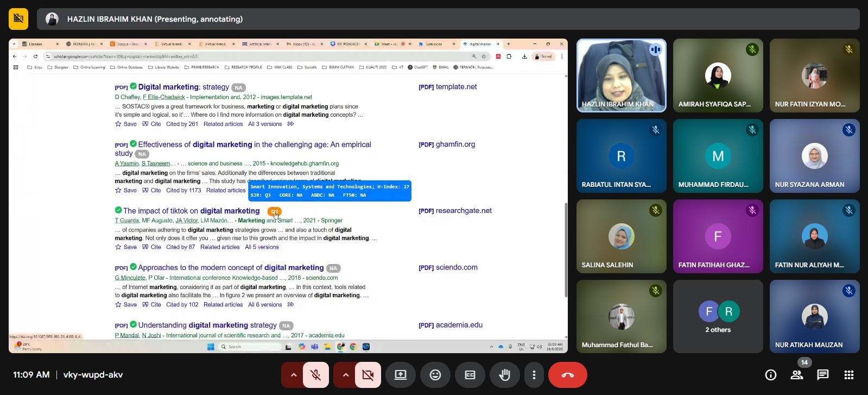This screenshot has width=868, height=395.
Task: Open browser downloads icon
Action: coord(524,56)
